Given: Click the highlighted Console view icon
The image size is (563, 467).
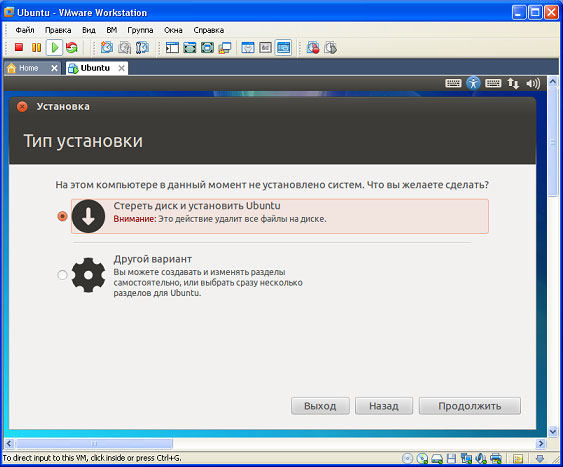Looking at the screenshot, I should tap(283, 47).
